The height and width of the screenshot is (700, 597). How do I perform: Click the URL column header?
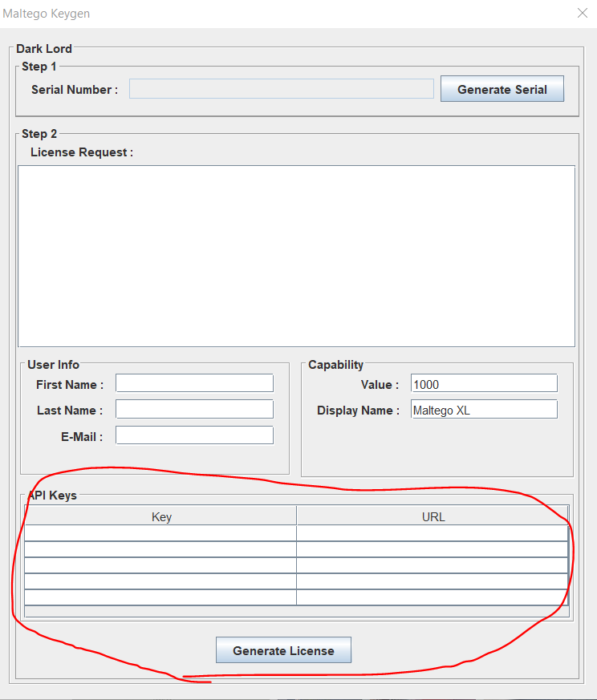pyautogui.click(x=433, y=516)
